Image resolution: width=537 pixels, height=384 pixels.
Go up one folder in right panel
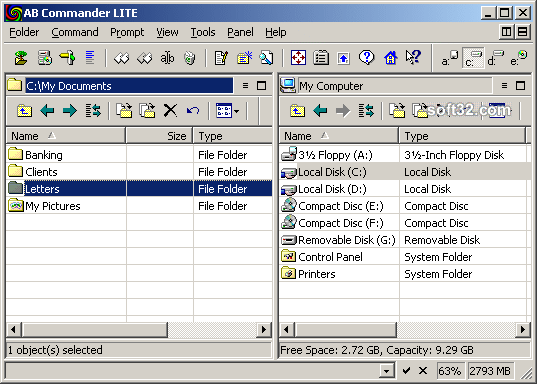[x=297, y=111]
